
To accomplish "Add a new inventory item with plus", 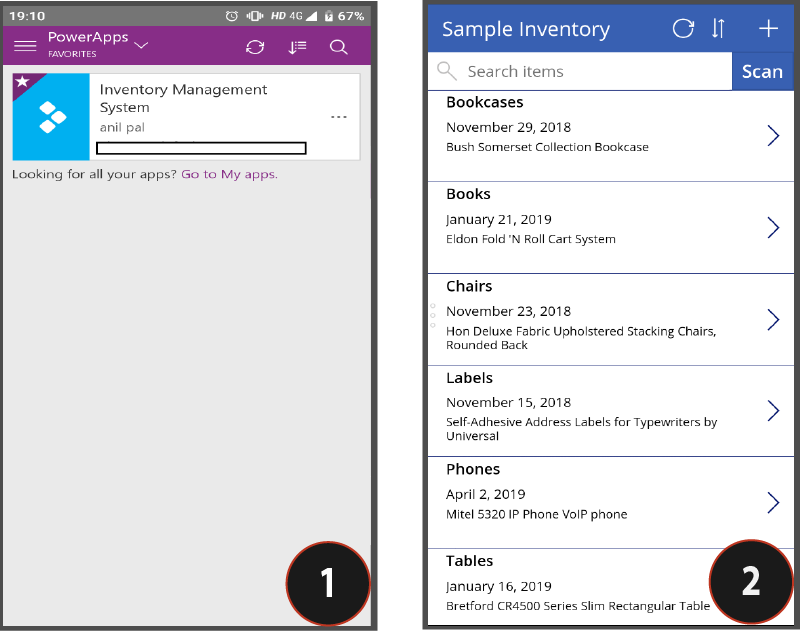I will pos(768,29).
